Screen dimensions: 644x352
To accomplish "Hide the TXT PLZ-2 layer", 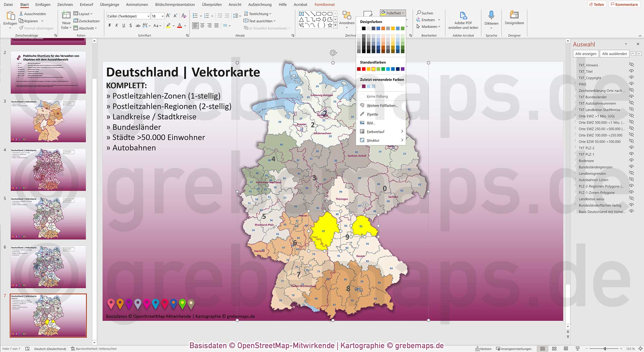I will tap(632, 148).
